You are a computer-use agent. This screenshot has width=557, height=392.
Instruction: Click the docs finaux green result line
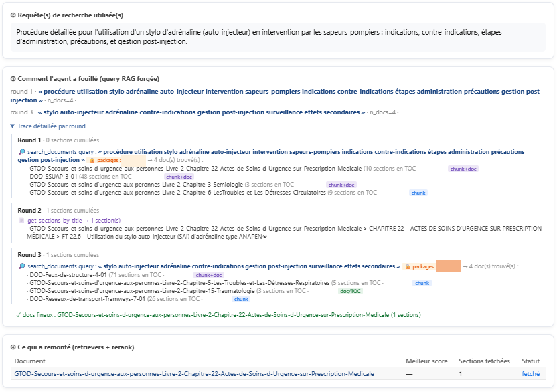click(218, 315)
